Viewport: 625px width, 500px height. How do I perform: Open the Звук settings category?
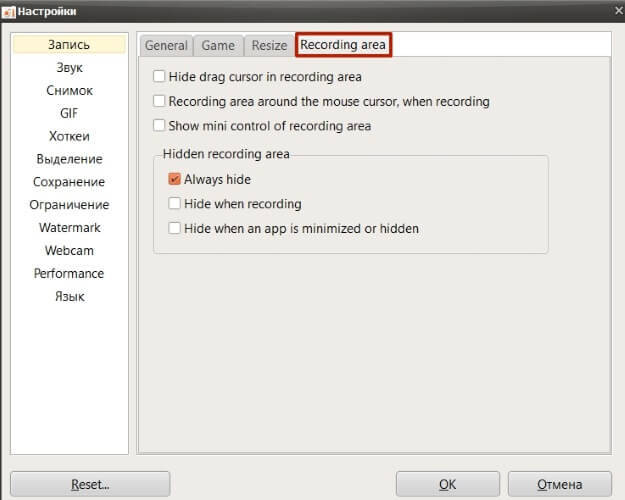coord(69,67)
